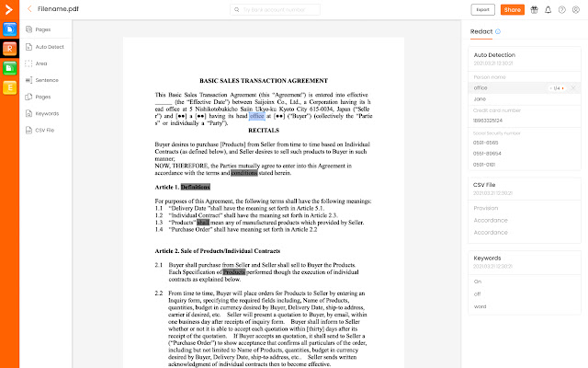Click the CSV File section header in the right panel

pos(484,185)
